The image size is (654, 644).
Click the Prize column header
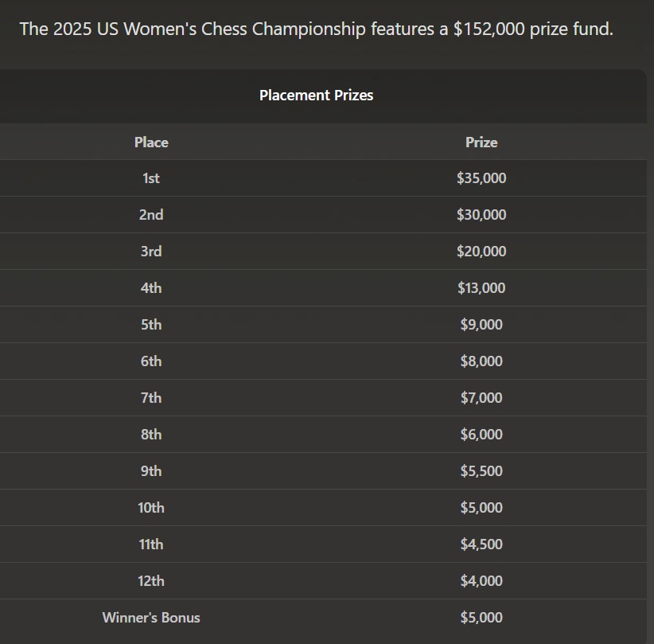481,142
